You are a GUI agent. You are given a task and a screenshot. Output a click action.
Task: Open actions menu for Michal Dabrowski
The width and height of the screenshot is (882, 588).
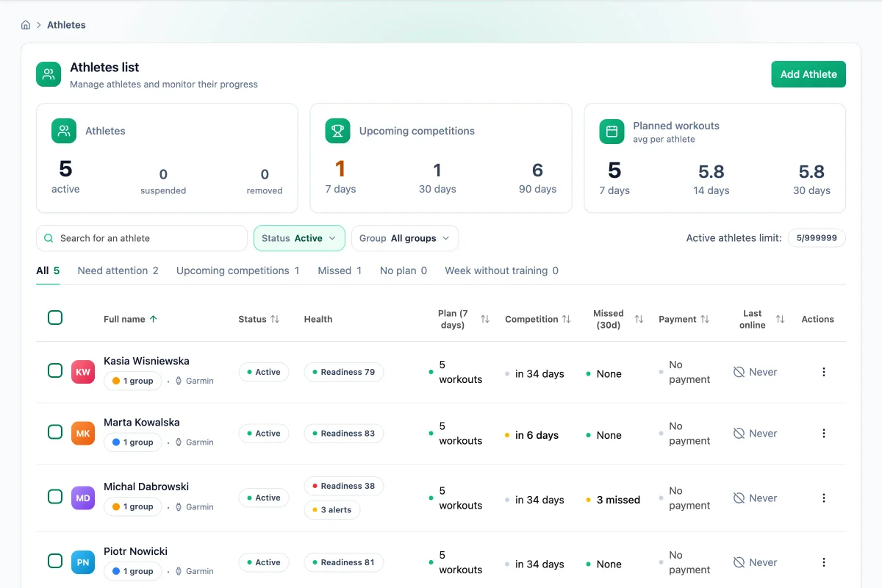tap(824, 498)
